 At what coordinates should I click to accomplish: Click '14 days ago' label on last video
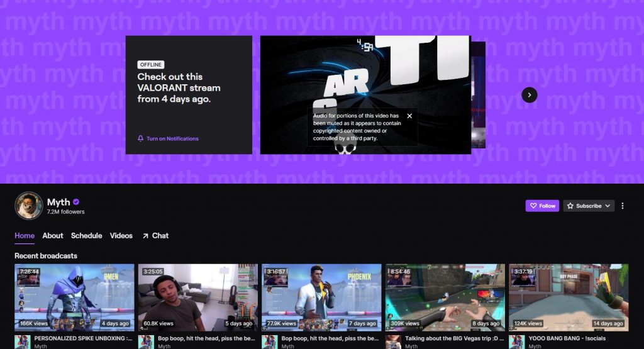[x=608, y=324]
